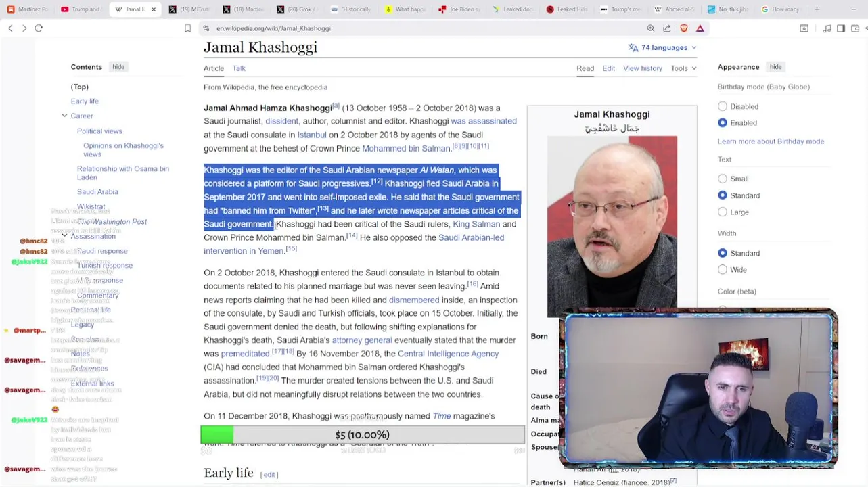Open the 74 languages dropdown
The image size is (868, 487).
click(663, 47)
